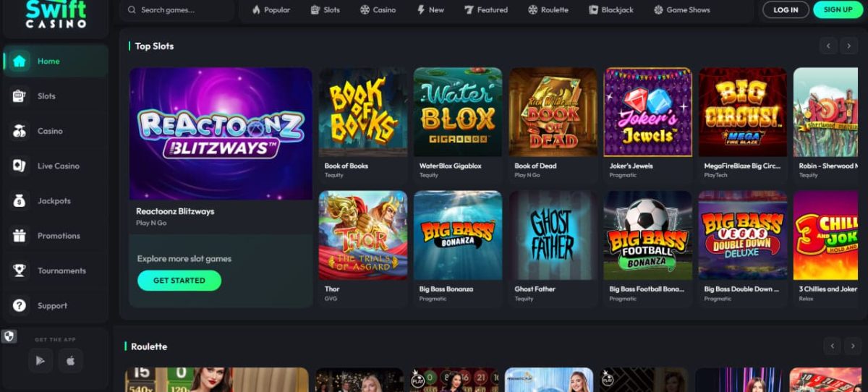Click the Explore more slot games text
The image size is (868, 392).
coord(184,259)
